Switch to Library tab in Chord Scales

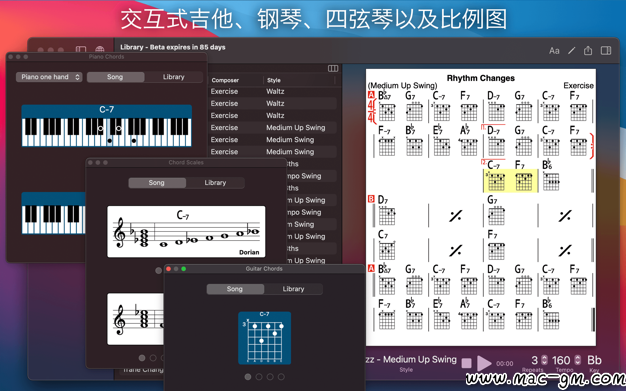click(215, 183)
